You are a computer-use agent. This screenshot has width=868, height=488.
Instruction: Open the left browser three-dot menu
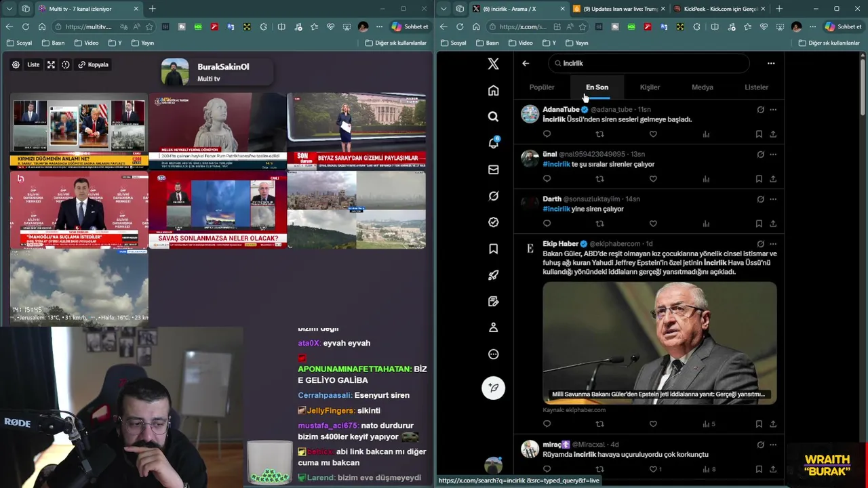pyautogui.click(x=379, y=26)
